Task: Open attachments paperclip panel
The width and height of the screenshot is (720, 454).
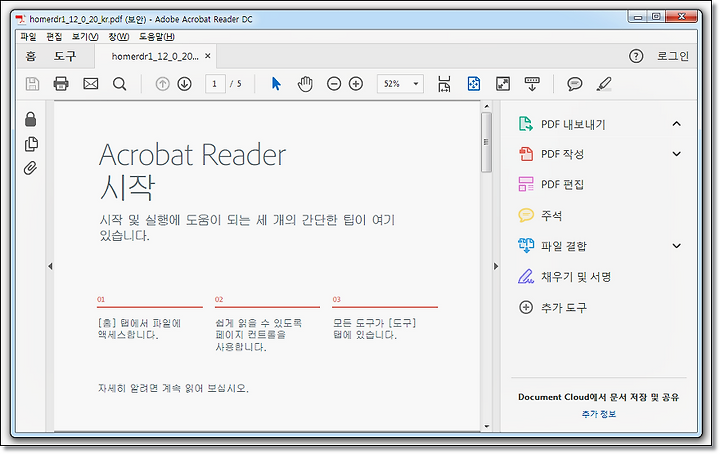Action: point(30,168)
